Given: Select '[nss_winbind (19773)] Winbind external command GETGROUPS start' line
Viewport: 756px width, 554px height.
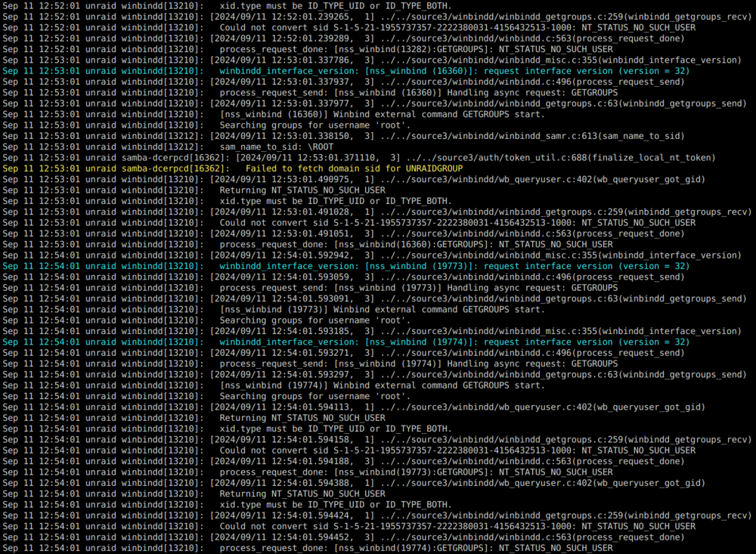Looking at the screenshot, I should click(274, 310).
